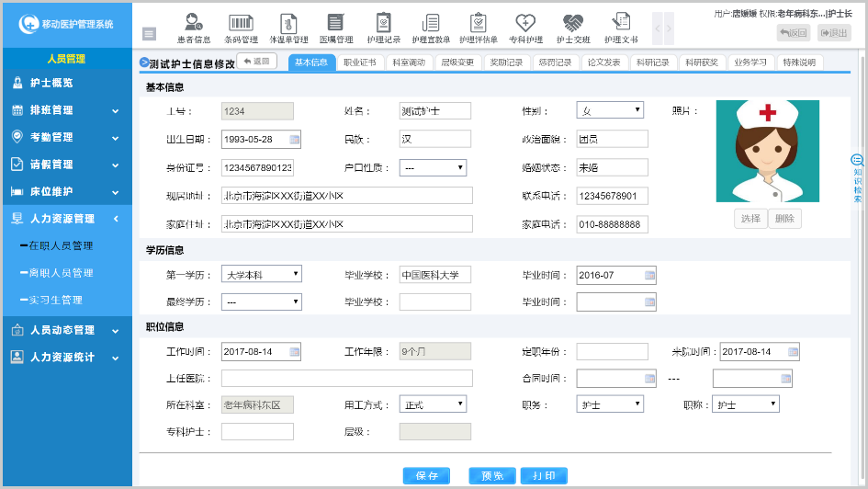Open the 第一学历 dropdown
Viewport: 868px width, 489px height.
coord(261,274)
